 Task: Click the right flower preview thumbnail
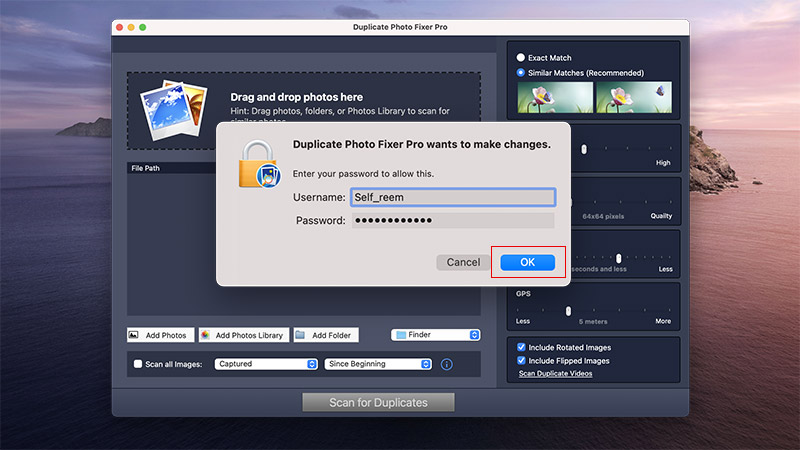click(x=634, y=97)
